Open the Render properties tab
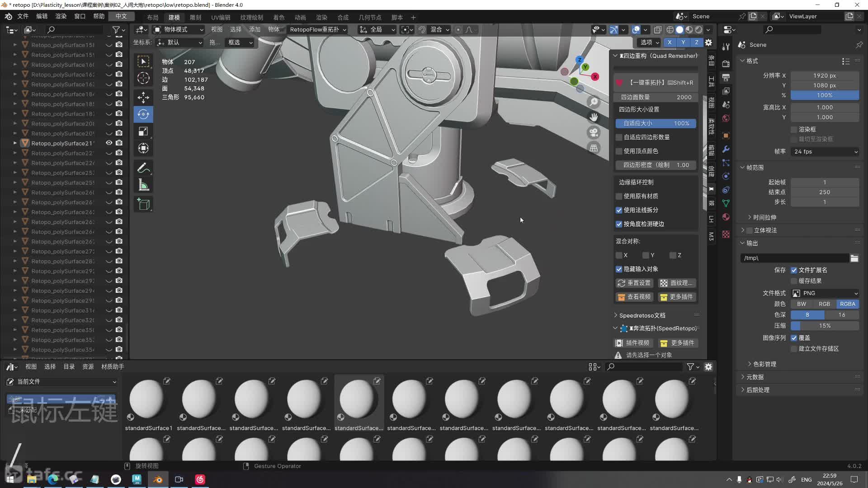 tap(726, 64)
